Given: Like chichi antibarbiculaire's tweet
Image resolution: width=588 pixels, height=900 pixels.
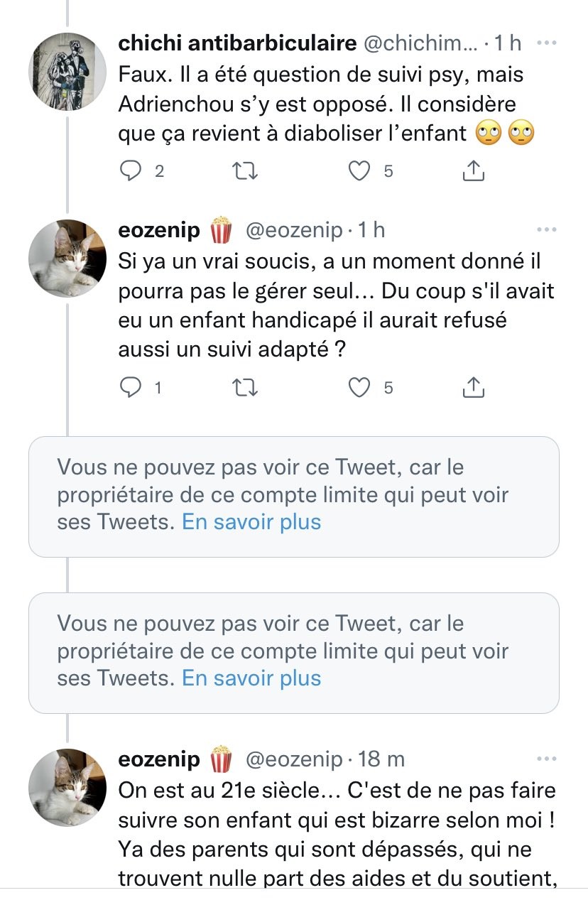Looking at the screenshot, I should click(x=361, y=171).
